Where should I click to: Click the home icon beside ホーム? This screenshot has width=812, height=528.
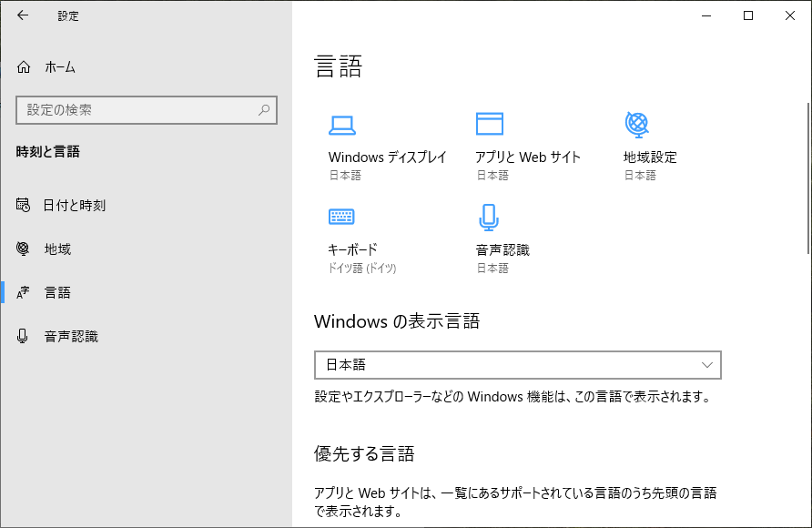(x=24, y=67)
